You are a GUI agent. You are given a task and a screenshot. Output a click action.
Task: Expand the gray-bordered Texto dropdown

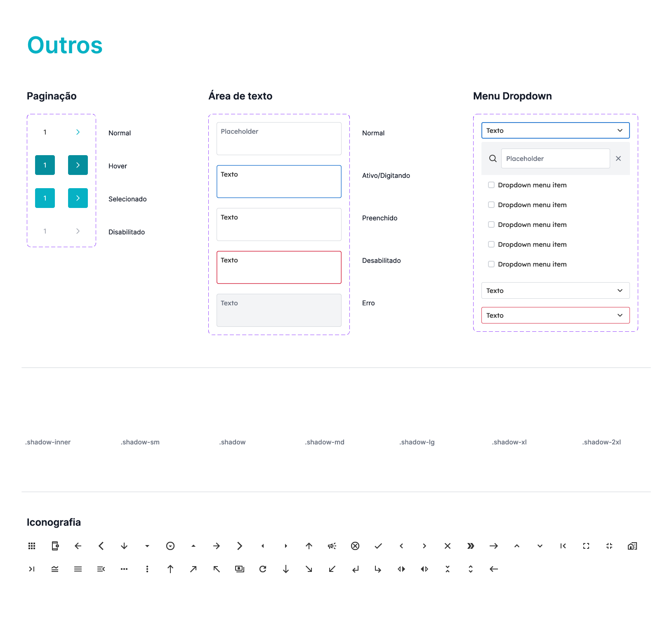pyautogui.click(x=555, y=290)
